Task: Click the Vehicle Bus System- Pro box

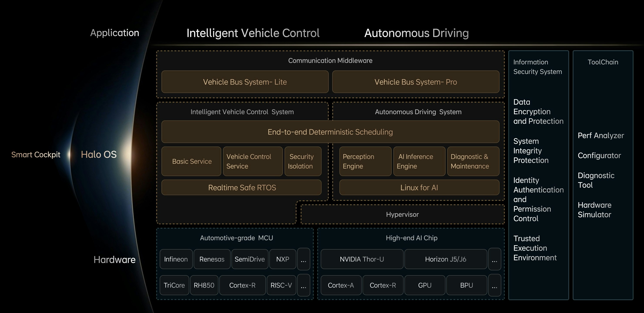Action: [x=416, y=82]
